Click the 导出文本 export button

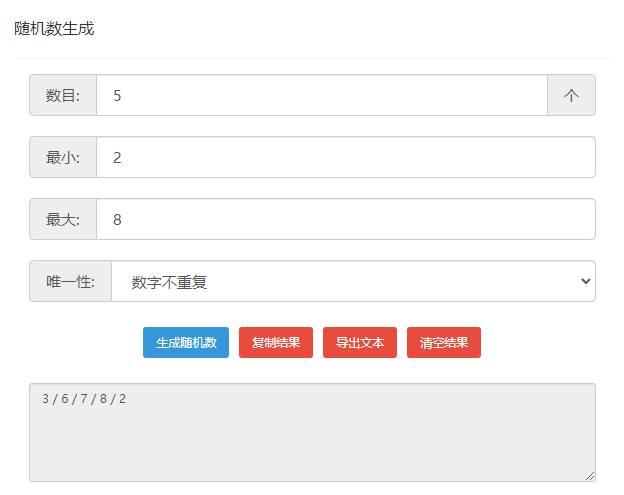point(360,343)
